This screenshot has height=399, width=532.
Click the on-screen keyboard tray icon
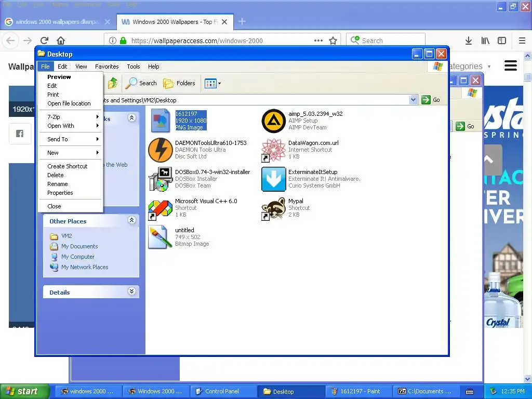[x=470, y=392]
